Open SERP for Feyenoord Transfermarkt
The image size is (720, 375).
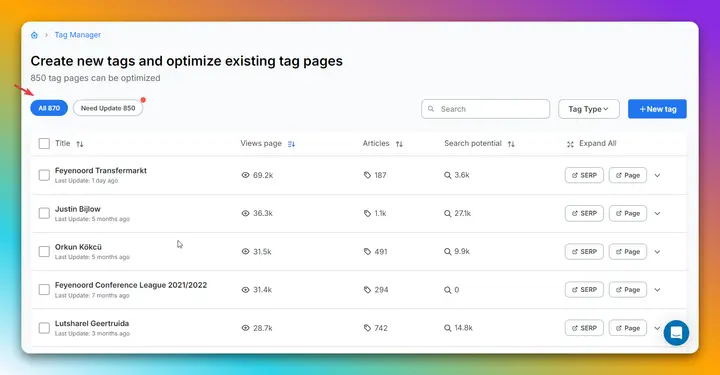coord(584,175)
